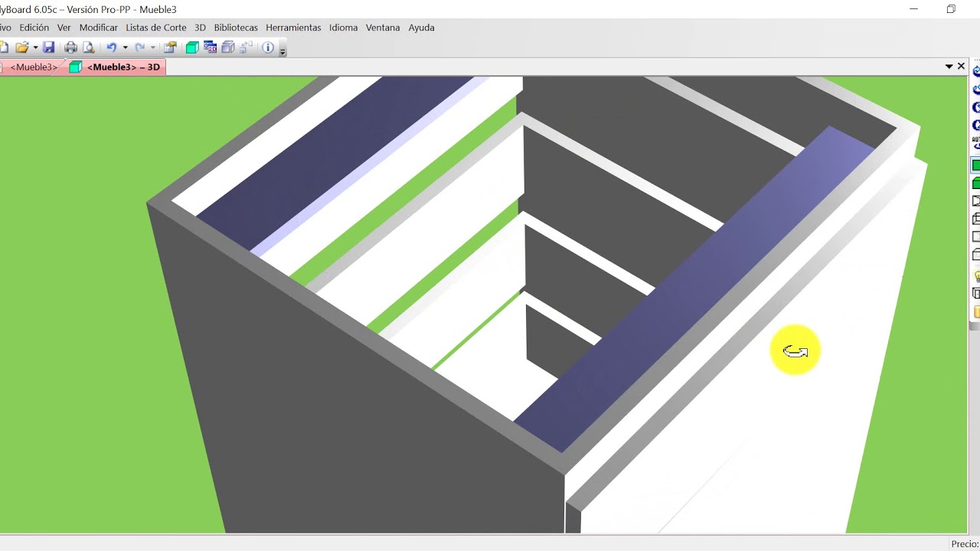Open the 3D menu
980x551 pixels.
201,28
